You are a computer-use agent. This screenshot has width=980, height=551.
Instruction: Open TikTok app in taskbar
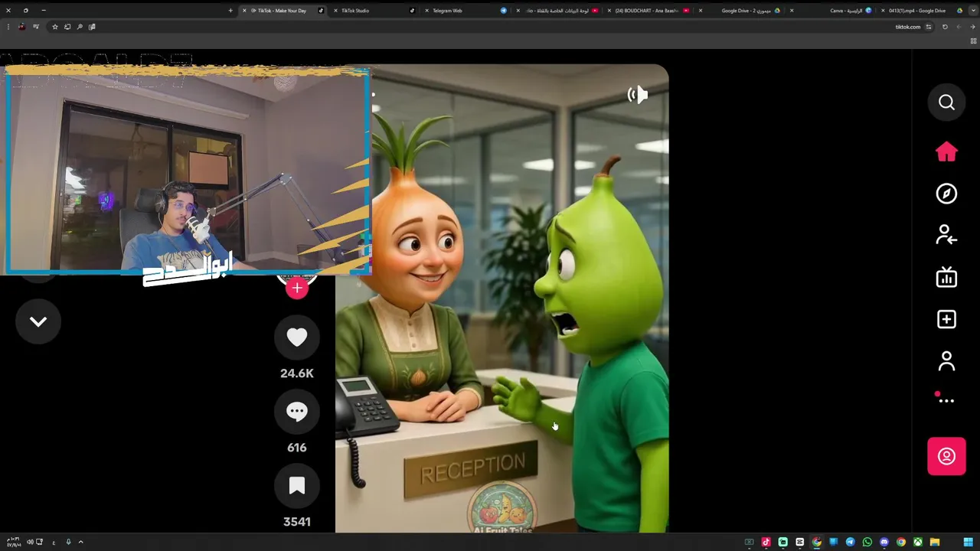click(766, 543)
